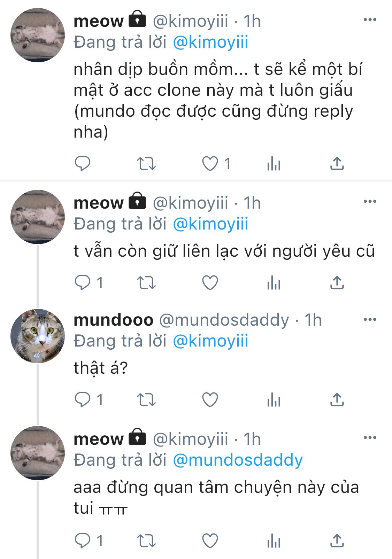Open the @mundosdaddy mention link in the last tweet
Screen dimensions: 392x559
click(238, 460)
